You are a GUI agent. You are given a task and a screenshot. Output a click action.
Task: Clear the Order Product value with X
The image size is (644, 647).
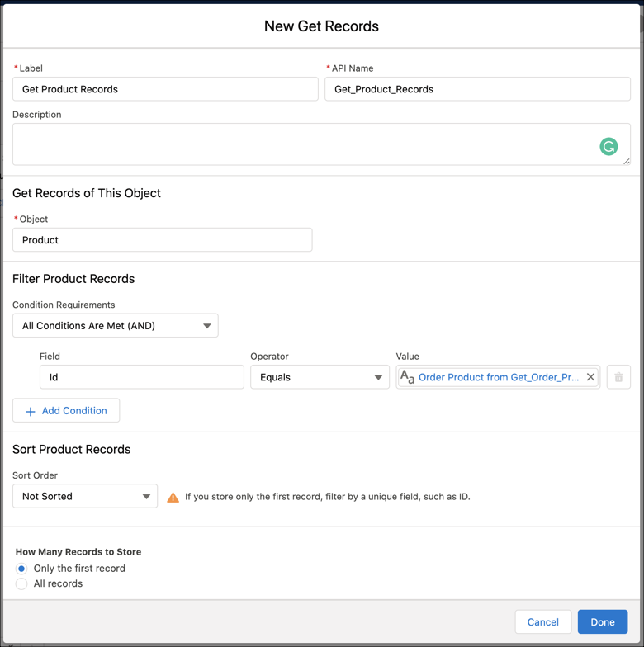tap(590, 376)
